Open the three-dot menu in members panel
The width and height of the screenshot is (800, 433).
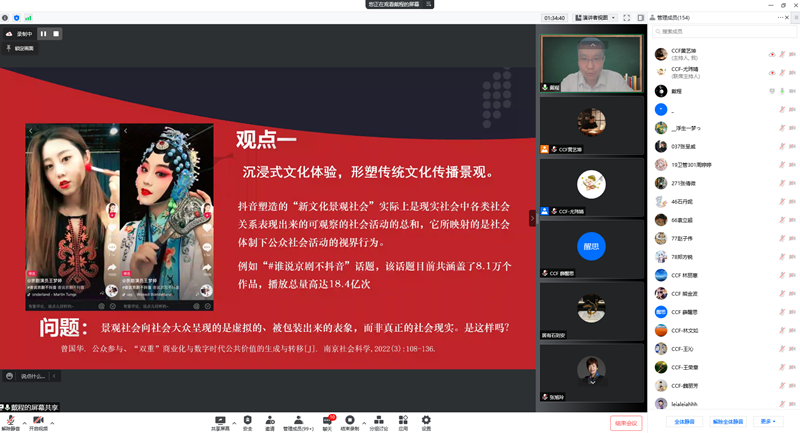coord(780,17)
